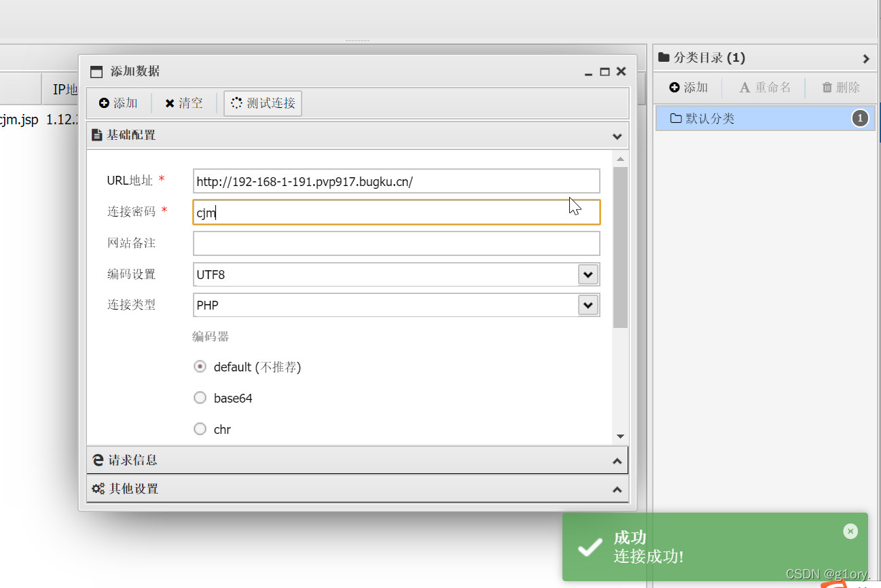The height and width of the screenshot is (588, 881).
Task: Click the folder icon next to 分类目录
Action: pos(664,58)
